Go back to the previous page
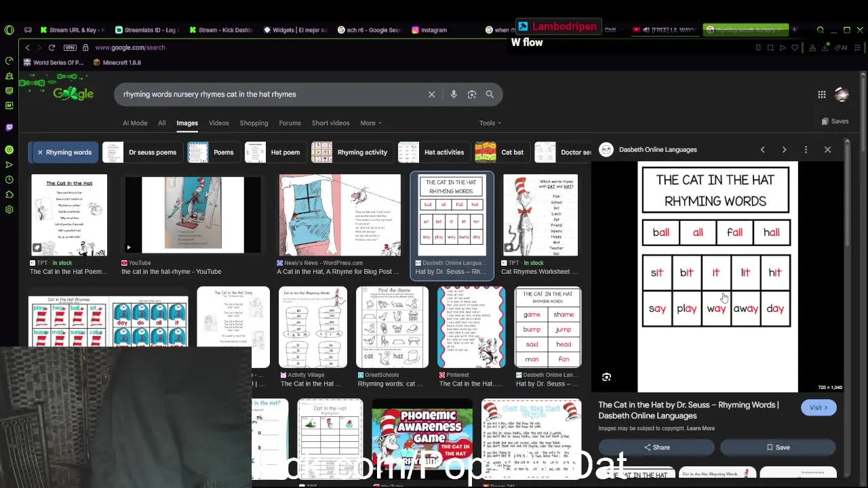The height and width of the screenshot is (488, 868). (27, 47)
